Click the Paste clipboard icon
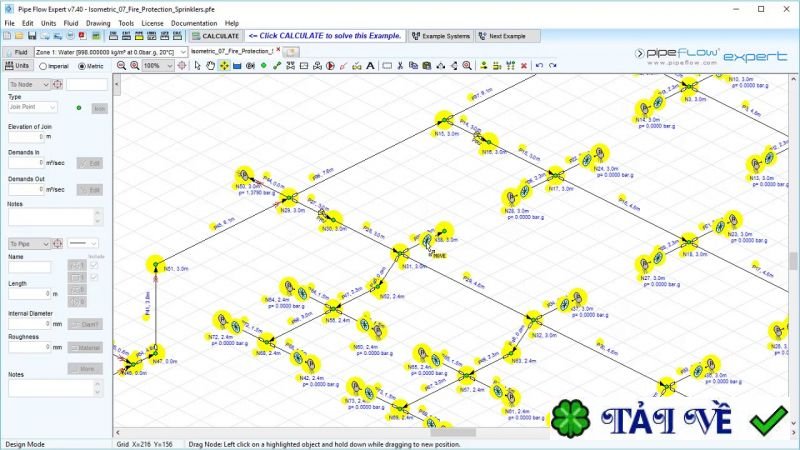 coord(427,65)
